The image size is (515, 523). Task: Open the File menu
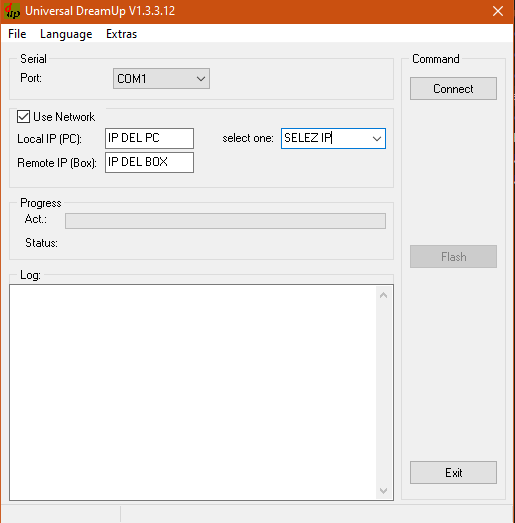click(x=17, y=34)
